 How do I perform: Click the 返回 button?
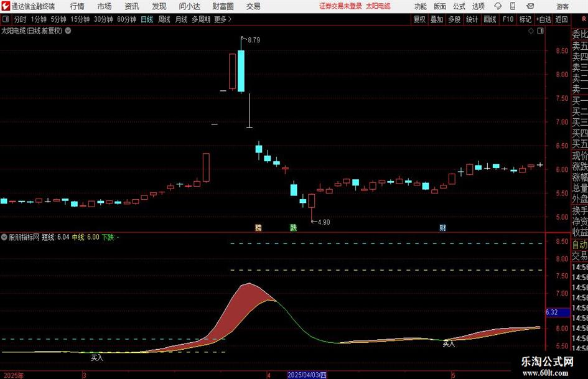561,19
